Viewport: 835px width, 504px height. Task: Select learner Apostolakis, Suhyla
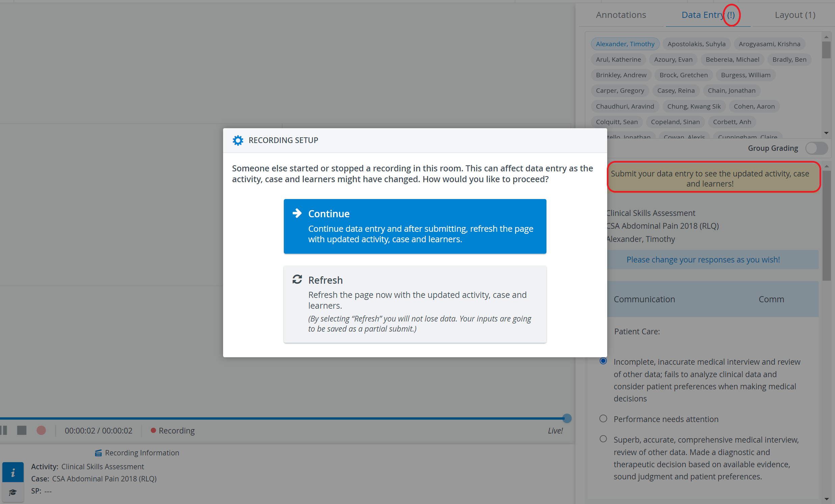coord(696,44)
